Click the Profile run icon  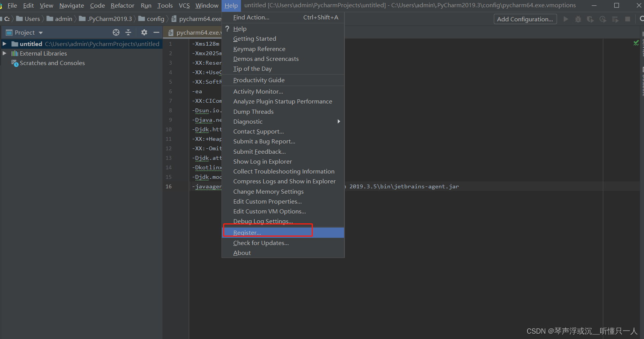pyautogui.click(x=603, y=19)
